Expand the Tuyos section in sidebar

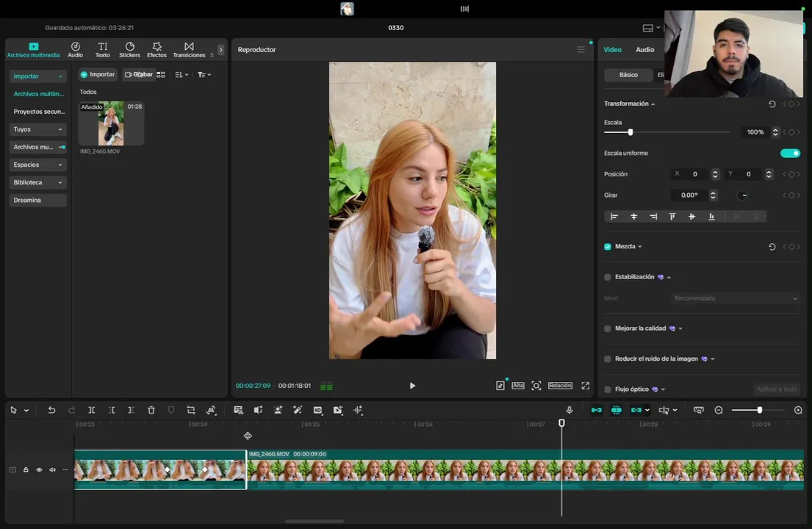click(37, 129)
